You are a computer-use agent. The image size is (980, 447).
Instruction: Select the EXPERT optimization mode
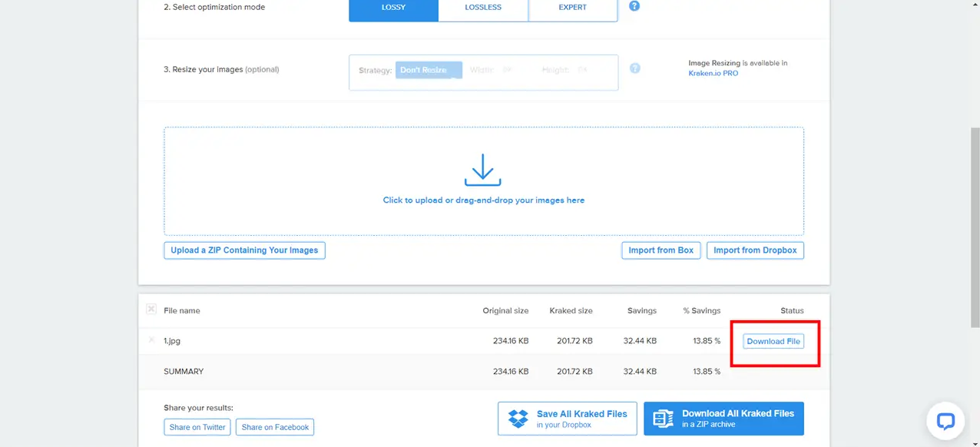pyautogui.click(x=573, y=8)
